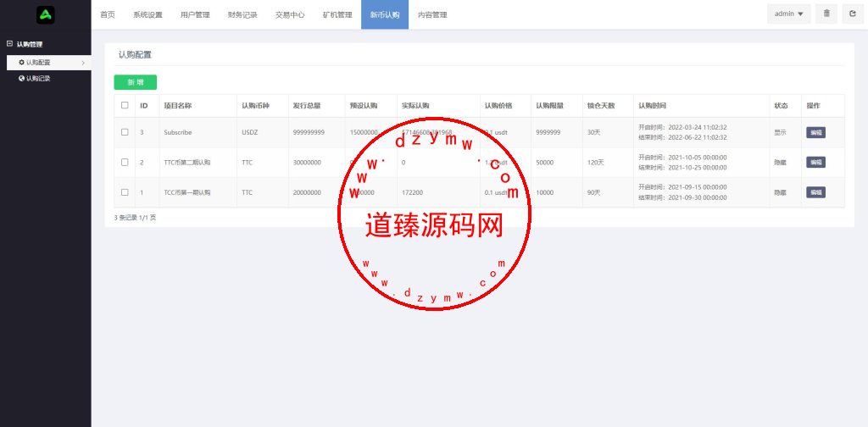Image resolution: width=868 pixels, height=427 pixels.
Task: Click the trash icon in top bar
Action: tap(826, 14)
